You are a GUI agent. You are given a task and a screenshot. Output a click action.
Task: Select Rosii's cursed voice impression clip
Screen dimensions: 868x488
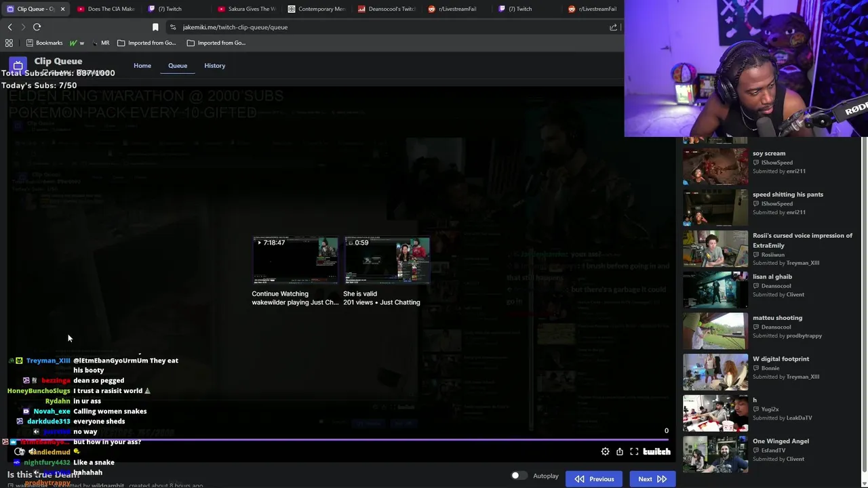(770, 249)
